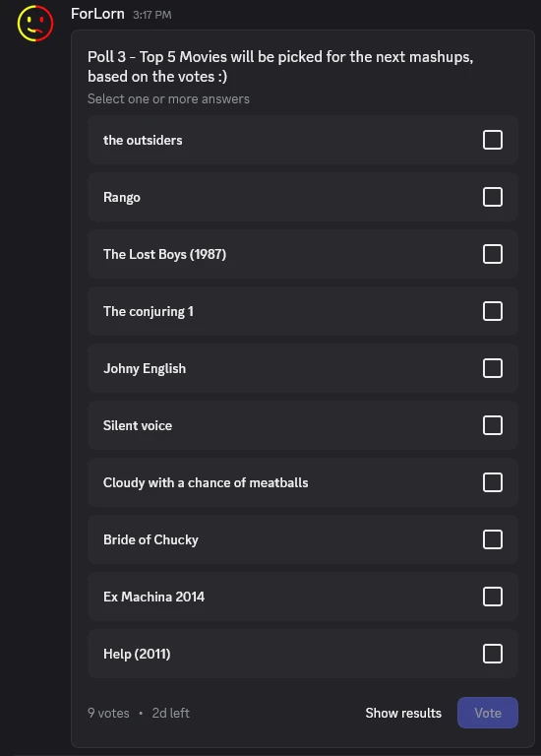The height and width of the screenshot is (756, 541).
Task: Click the Vote button
Action: pyautogui.click(x=488, y=713)
